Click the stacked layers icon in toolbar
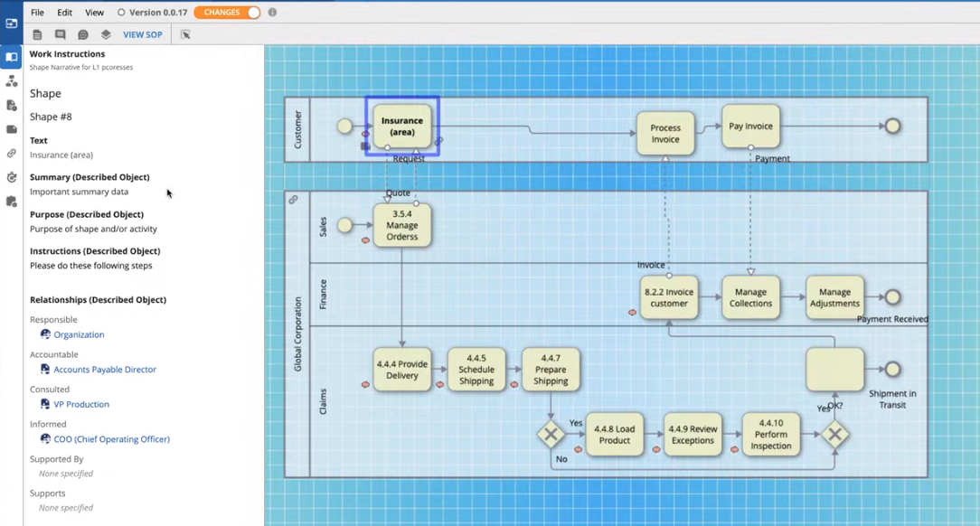 106,35
